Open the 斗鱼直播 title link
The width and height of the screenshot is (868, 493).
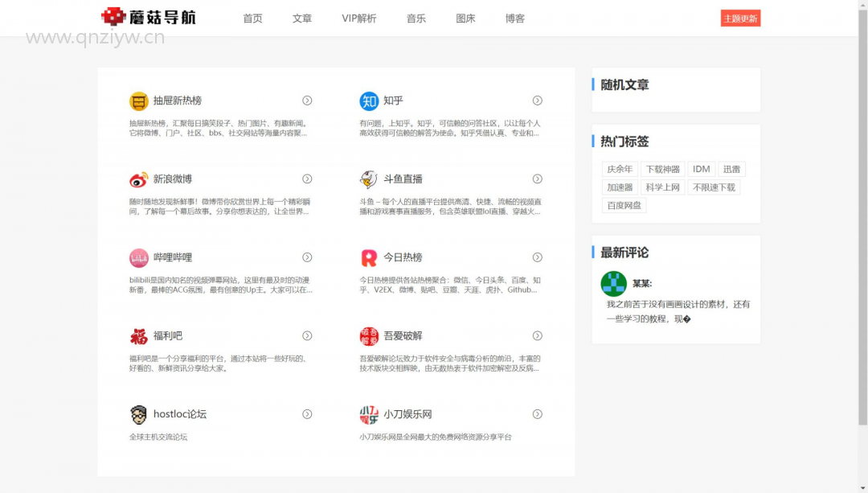(x=403, y=179)
